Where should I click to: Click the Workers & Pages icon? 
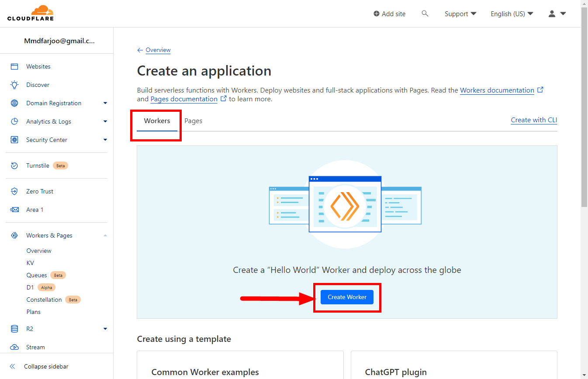(14, 235)
